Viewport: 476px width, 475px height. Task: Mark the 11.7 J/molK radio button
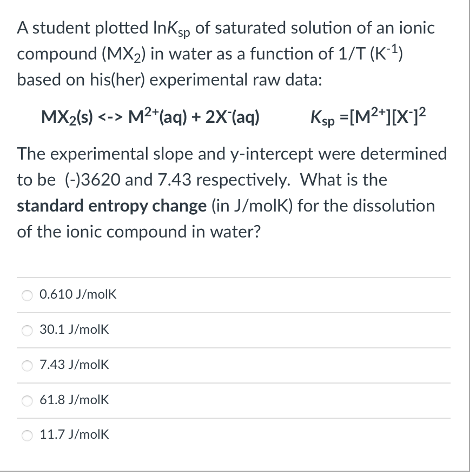click(27, 434)
